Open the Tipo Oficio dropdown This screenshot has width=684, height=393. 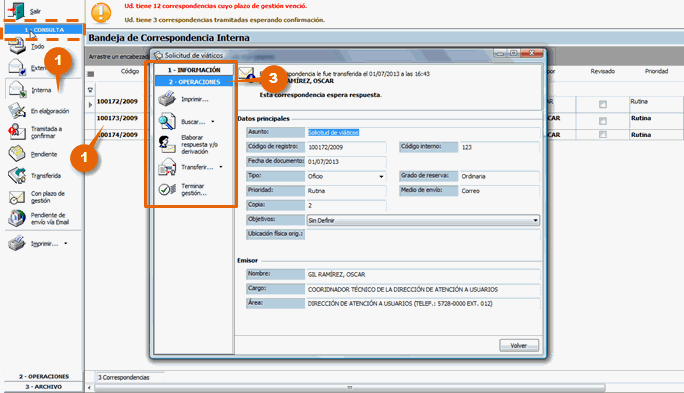[381, 177]
